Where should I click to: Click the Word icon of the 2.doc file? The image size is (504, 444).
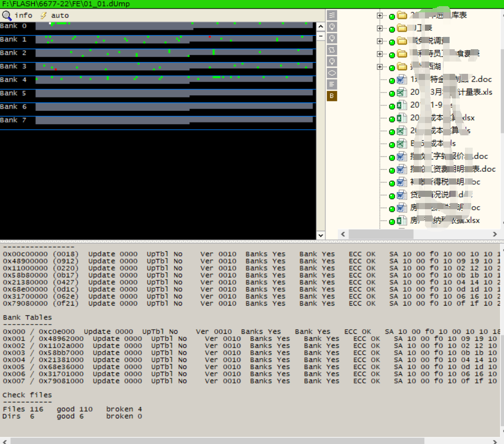pos(401,79)
